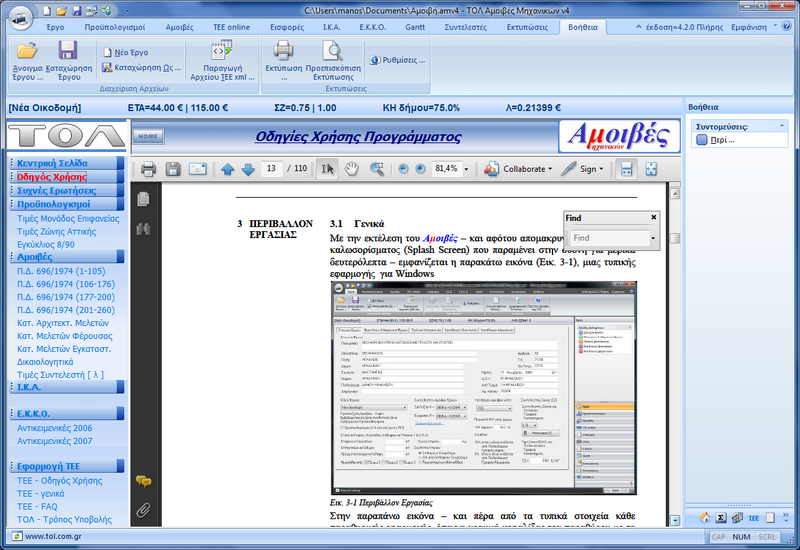The width and height of the screenshot is (800, 550).
Task: Select the Hand pan tool
Action: 352,169
